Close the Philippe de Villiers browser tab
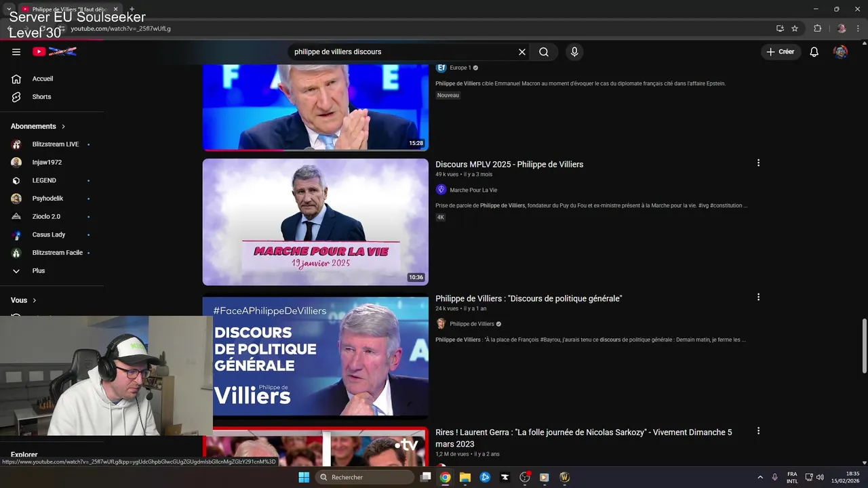The height and width of the screenshot is (488, 868). point(115,9)
